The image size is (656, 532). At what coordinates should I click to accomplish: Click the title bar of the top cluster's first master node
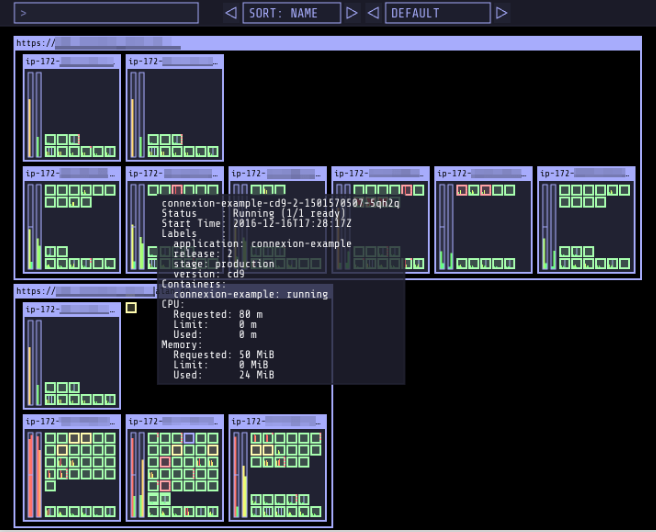(x=72, y=61)
